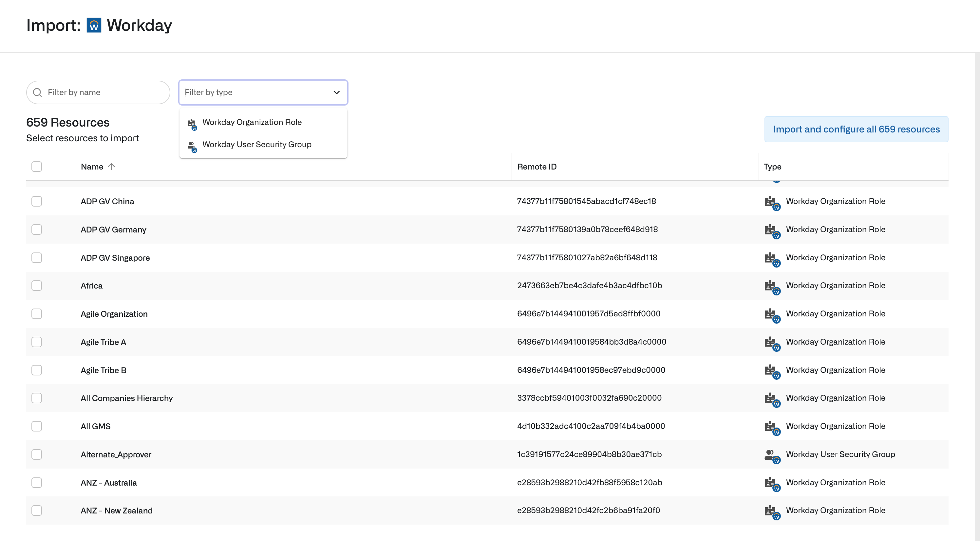980x541 pixels.
Task: Collapse the Filter by type dropdown via its chevron
Action: [x=336, y=92]
